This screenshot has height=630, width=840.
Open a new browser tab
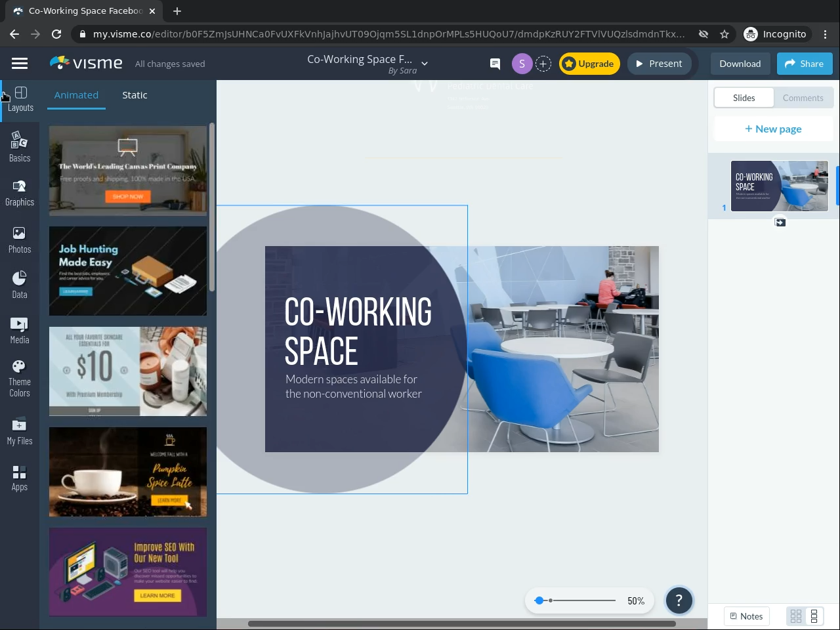[177, 11]
